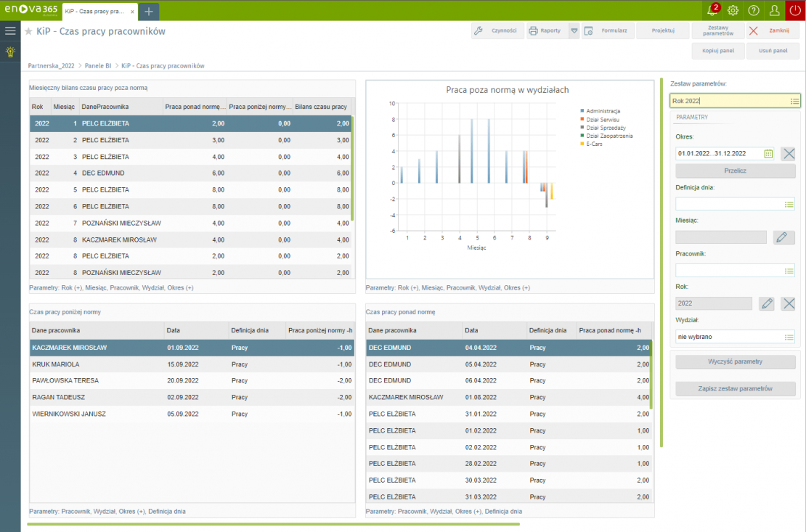Open the Pracownik selection list
The height and width of the screenshot is (532, 806).
[789, 271]
